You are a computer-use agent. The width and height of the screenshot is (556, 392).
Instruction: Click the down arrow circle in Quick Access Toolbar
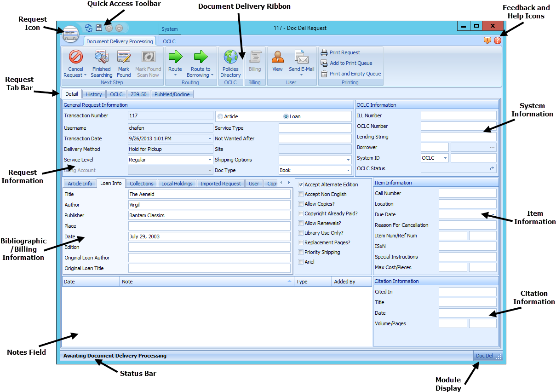coord(119,28)
